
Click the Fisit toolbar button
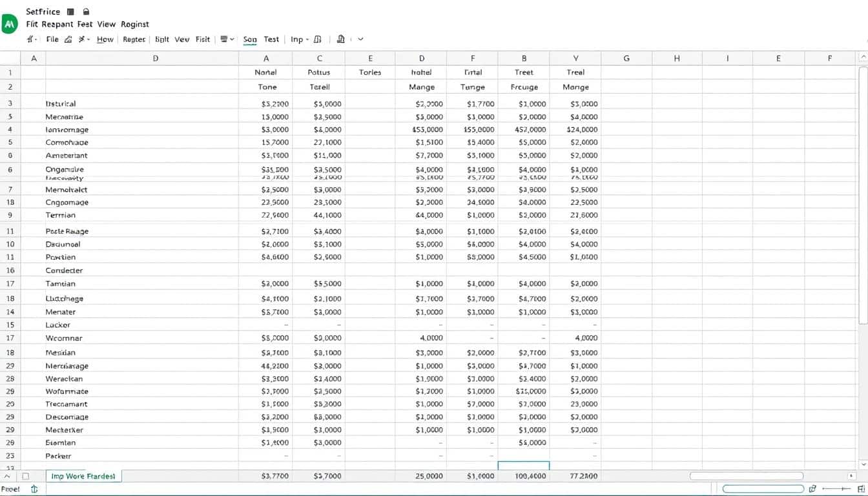tap(203, 39)
